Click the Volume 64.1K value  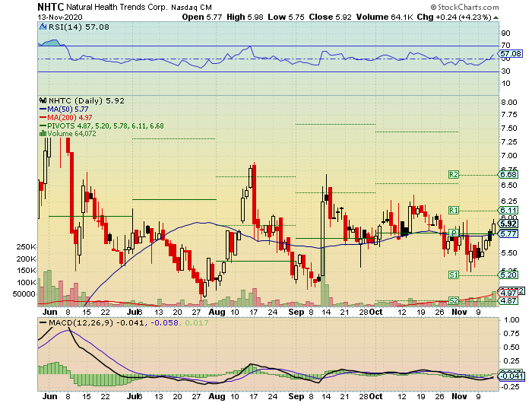pos(385,17)
